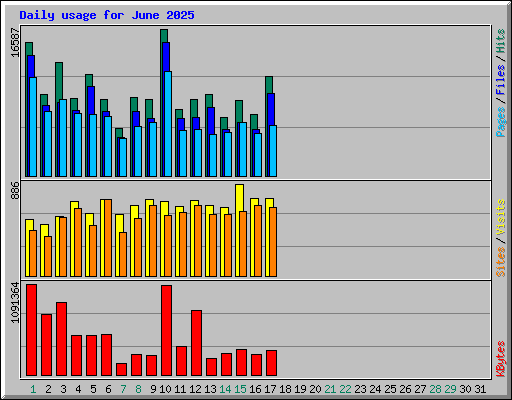Click the tall yellow Visits bar for day 15
Viewport: 512px width, 400px height.
pyautogui.click(x=239, y=198)
